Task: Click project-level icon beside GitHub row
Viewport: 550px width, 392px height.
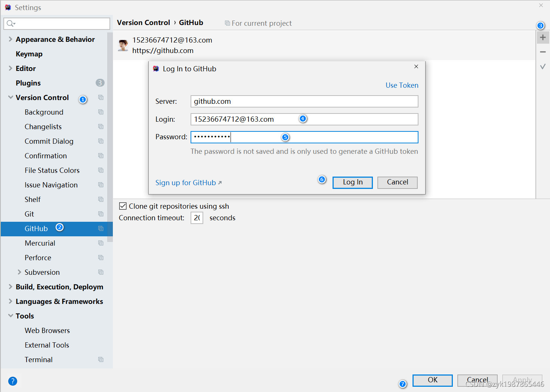Action: [101, 228]
